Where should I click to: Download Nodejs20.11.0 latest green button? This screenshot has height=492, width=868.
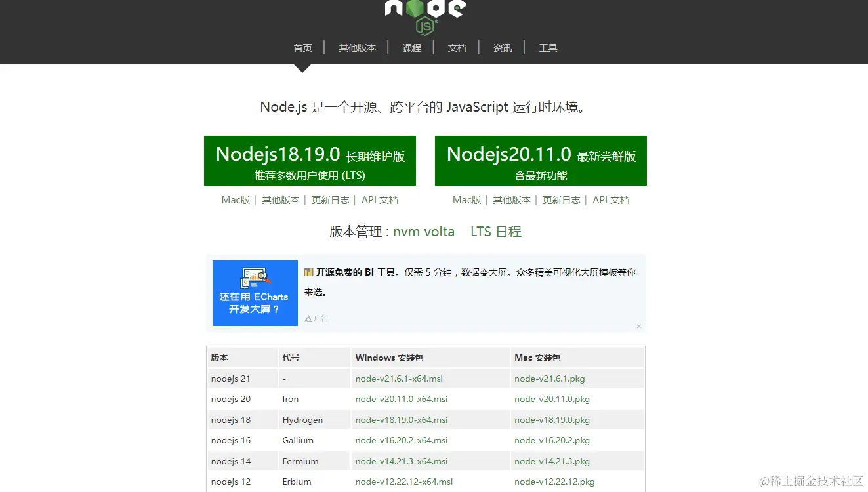tap(541, 161)
